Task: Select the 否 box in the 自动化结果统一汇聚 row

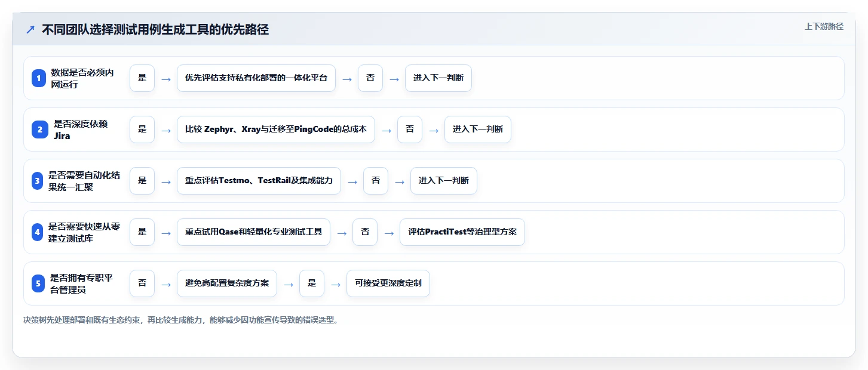Action: [376, 181]
